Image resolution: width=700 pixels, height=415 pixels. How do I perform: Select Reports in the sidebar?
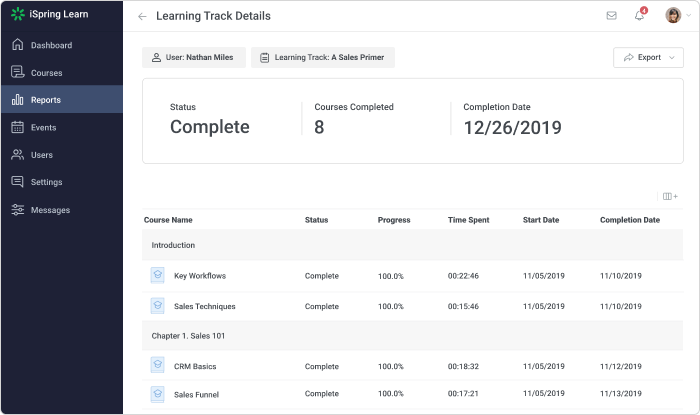point(62,100)
